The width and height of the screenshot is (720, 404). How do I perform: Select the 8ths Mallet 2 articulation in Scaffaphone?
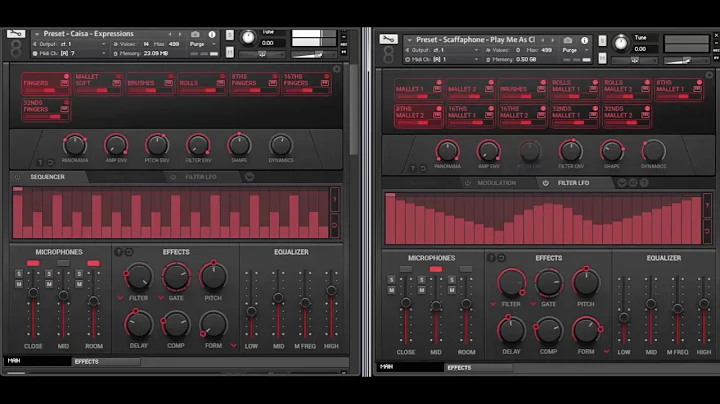pyautogui.click(x=418, y=116)
